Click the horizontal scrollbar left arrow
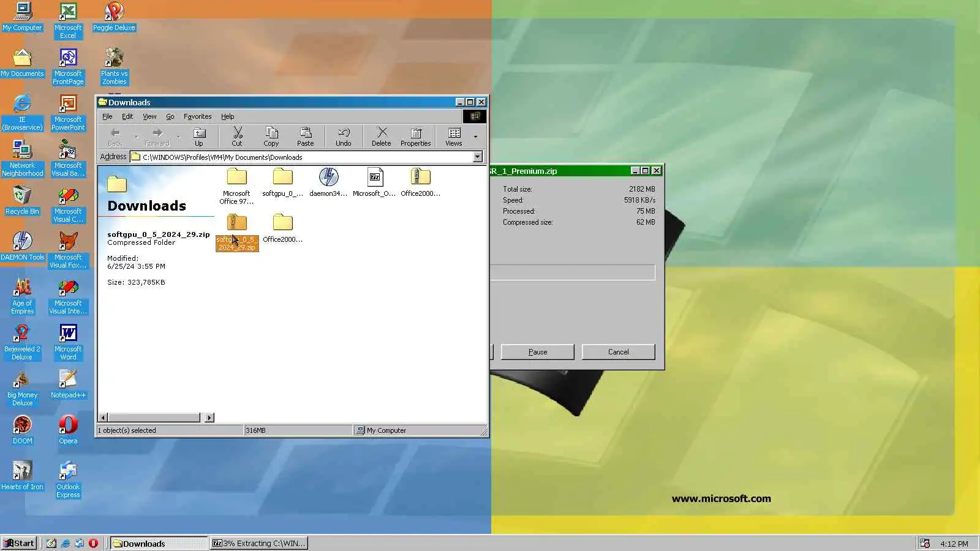980x551 pixels. point(103,418)
